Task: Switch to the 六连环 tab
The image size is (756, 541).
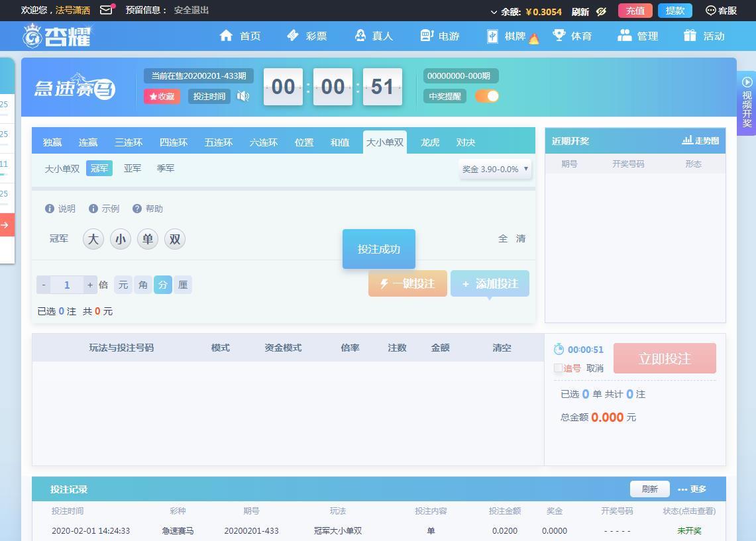Action: click(x=263, y=142)
